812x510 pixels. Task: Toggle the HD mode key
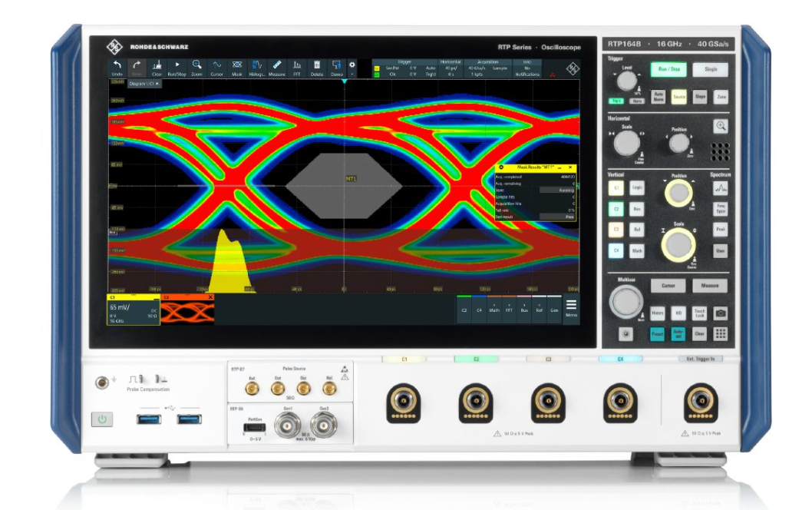coord(678,313)
